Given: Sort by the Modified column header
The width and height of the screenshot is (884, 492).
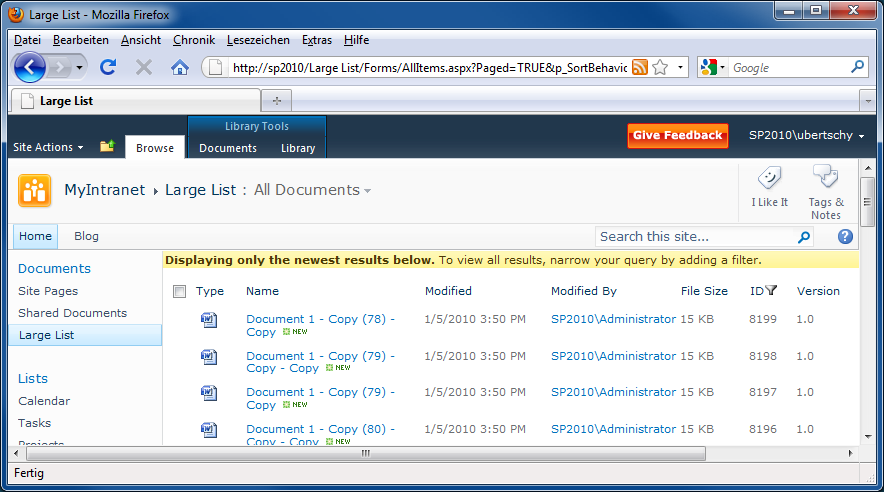Looking at the screenshot, I should pyautogui.click(x=448, y=291).
